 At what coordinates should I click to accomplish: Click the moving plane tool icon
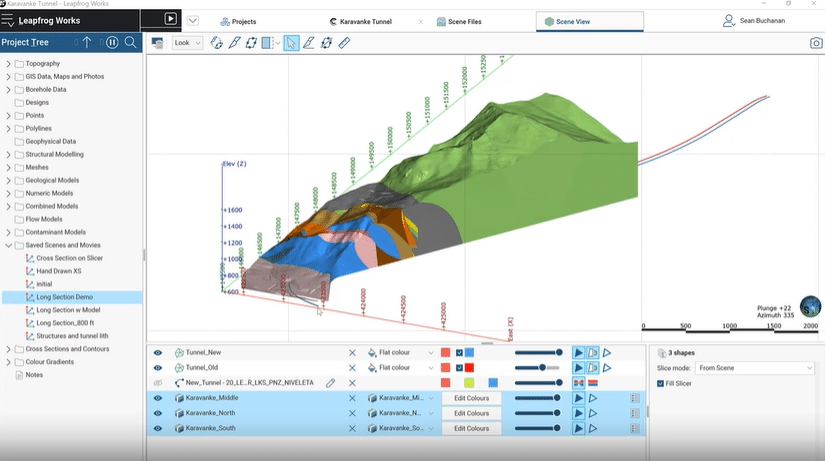[326, 43]
